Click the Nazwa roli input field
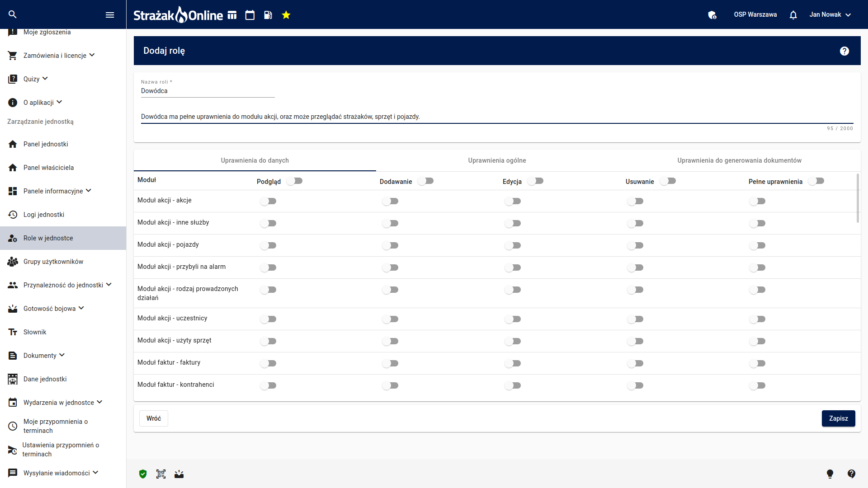Screen dimensions: 868x488 (x=208, y=91)
